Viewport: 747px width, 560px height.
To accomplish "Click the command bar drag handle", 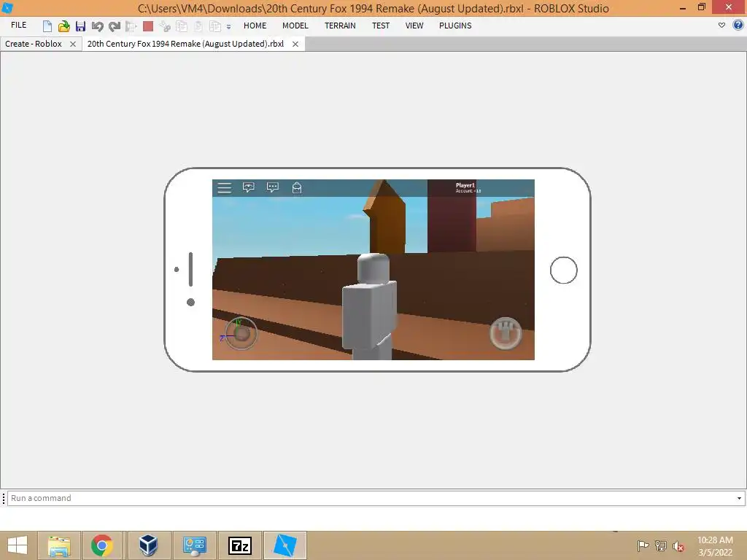I will coord(4,498).
